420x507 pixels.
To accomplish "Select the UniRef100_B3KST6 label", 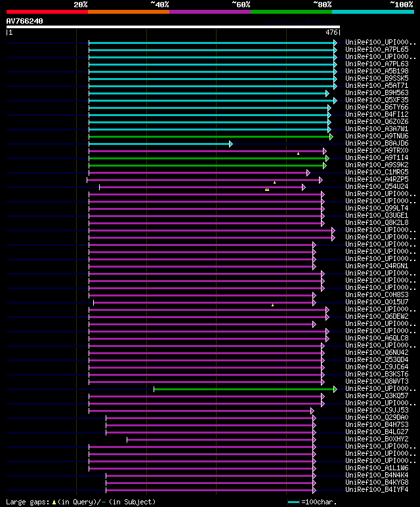I will pos(377,375).
